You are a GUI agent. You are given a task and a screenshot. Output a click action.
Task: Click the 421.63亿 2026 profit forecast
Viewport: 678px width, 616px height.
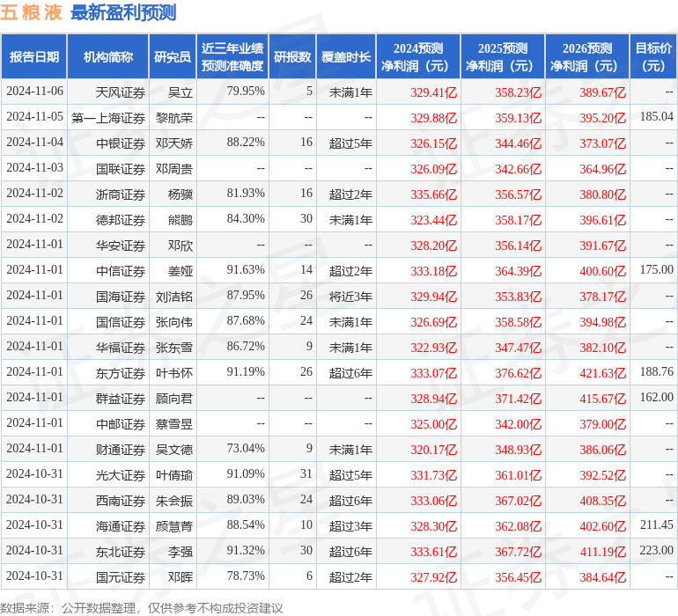click(x=603, y=372)
